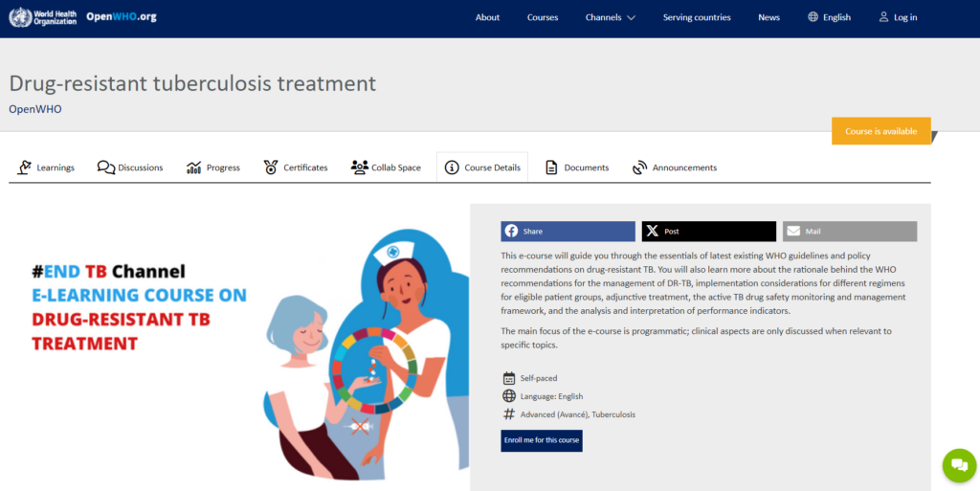Viewport: 980px width, 491px height.
Task: Click the Language globe icon in details
Action: 509,396
